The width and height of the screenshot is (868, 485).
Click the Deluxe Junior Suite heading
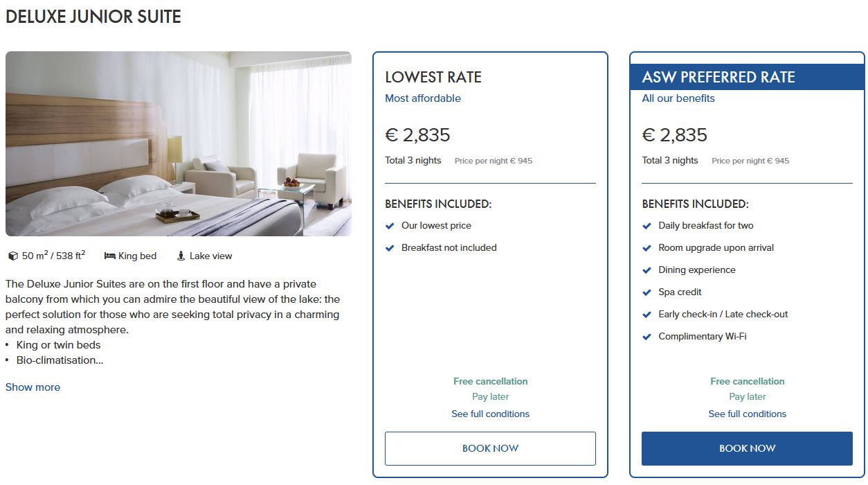(x=93, y=17)
